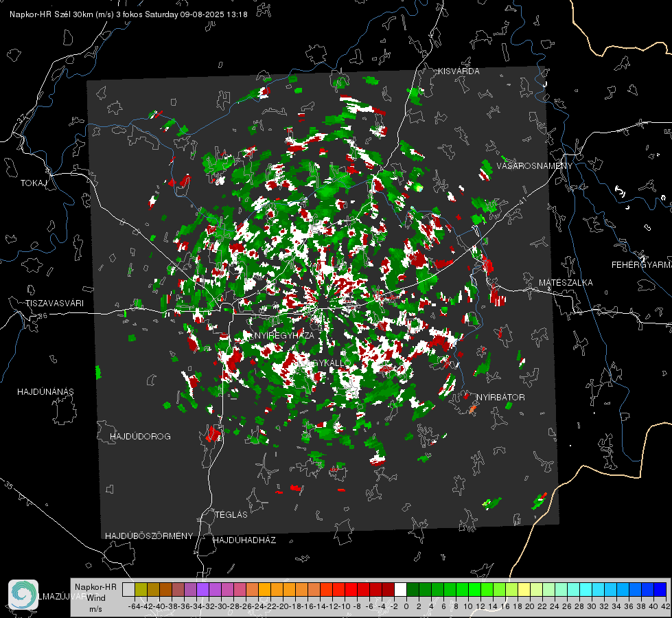
Task: Click the TISZAVASVÁRI town label
Action: pos(54,304)
